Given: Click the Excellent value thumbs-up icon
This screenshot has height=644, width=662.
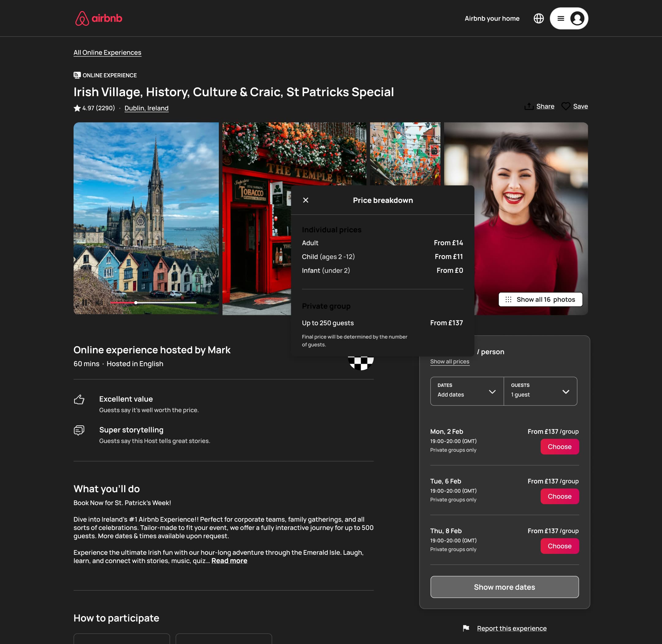Looking at the screenshot, I should (79, 400).
